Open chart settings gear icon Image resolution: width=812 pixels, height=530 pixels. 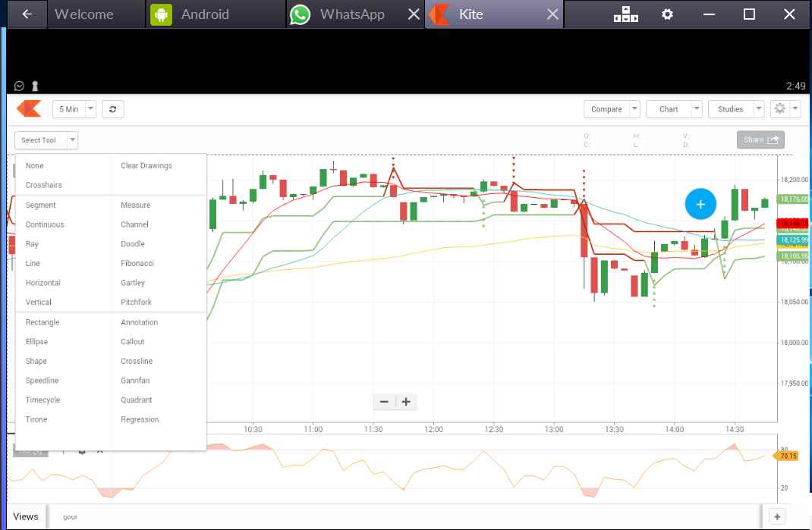click(779, 109)
